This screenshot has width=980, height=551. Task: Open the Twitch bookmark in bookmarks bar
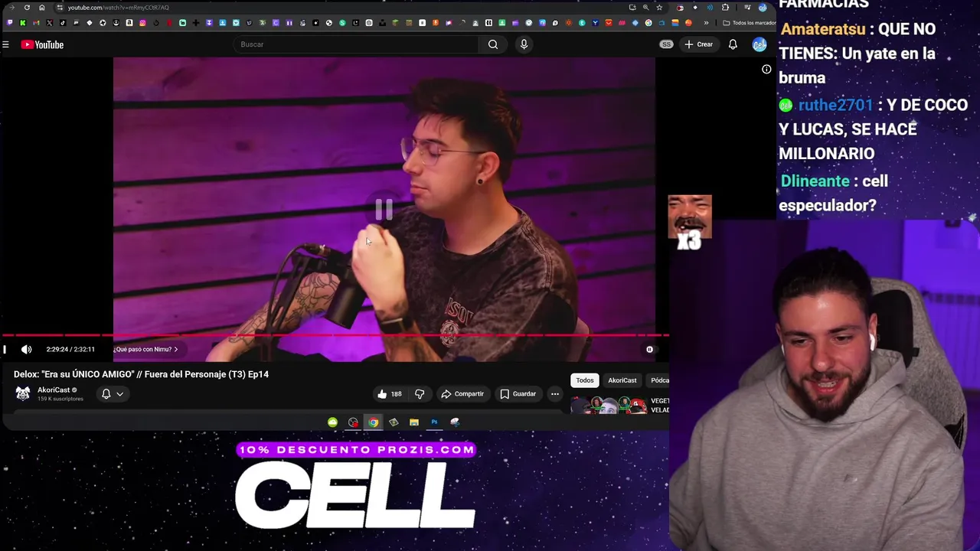pyautogui.click(x=10, y=23)
